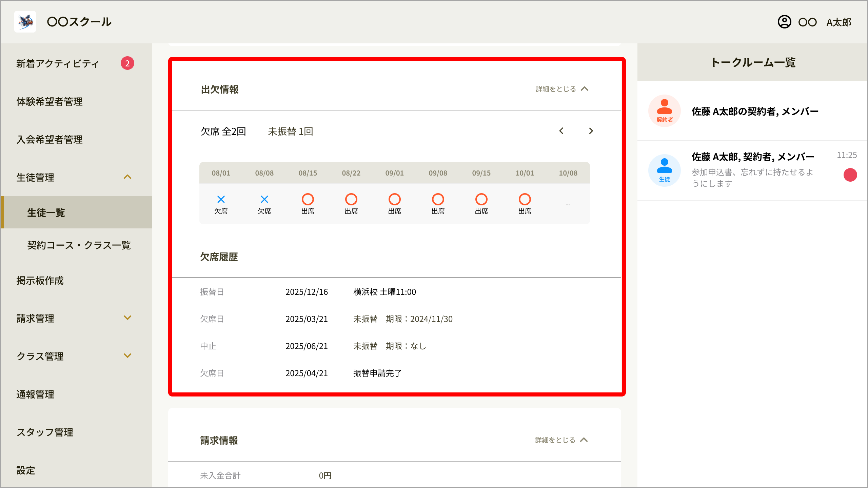Open 入会希望者管理 menu item

click(76, 139)
